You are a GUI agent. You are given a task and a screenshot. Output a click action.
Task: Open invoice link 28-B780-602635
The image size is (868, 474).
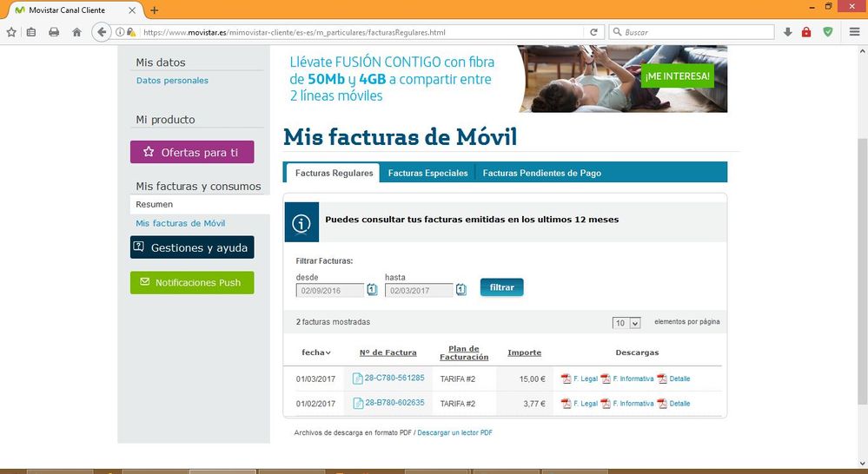click(394, 403)
